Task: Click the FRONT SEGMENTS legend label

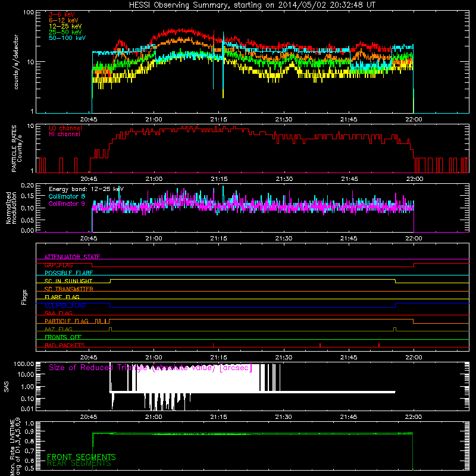Action: point(82,457)
